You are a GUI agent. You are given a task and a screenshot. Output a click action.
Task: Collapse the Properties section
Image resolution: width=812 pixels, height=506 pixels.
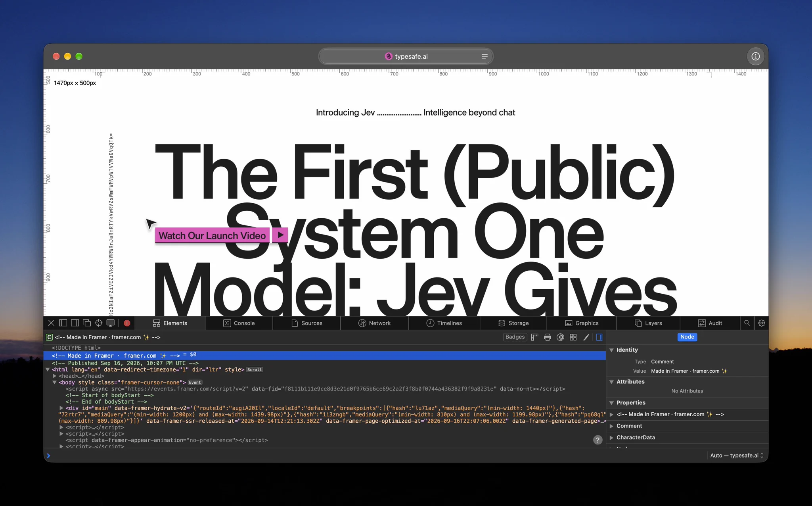(612, 403)
